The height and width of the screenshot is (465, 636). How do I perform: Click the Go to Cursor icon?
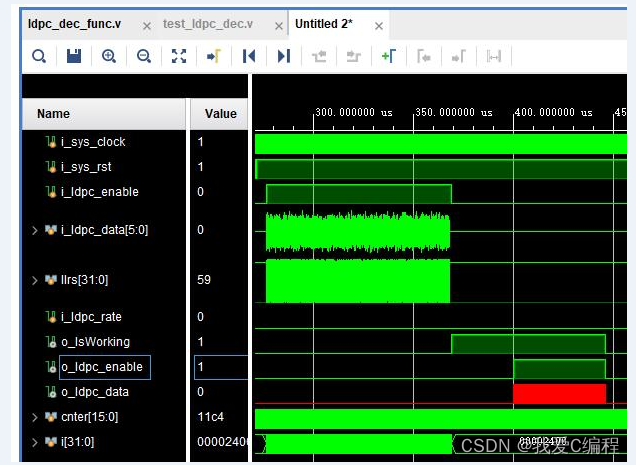[213, 56]
